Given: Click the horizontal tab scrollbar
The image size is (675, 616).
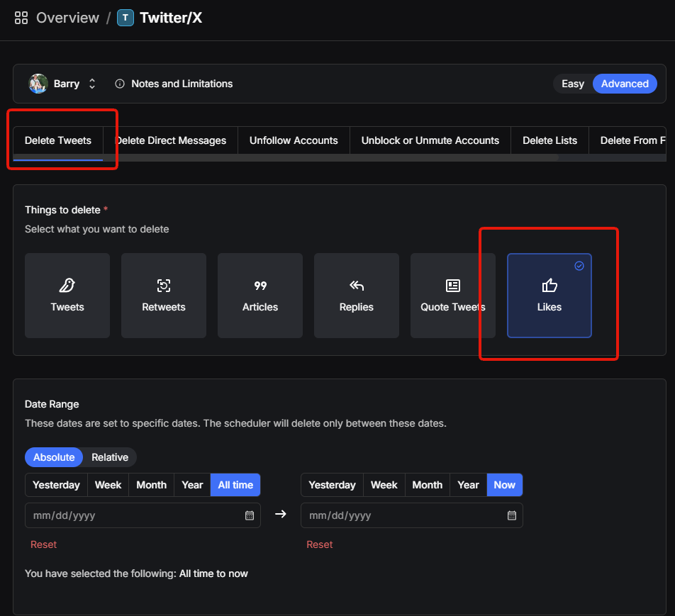Looking at the screenshot, I should pos(286,157).
